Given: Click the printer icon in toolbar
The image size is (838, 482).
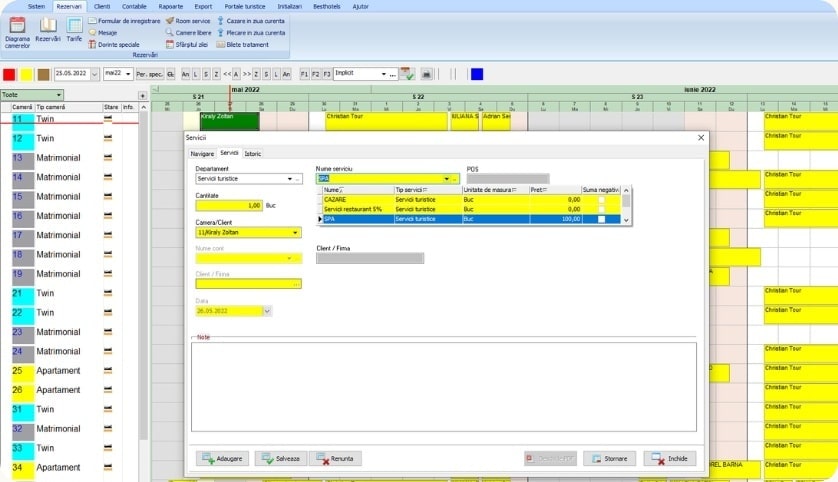Looking at the screenshot, I should [x=426, y=74].
